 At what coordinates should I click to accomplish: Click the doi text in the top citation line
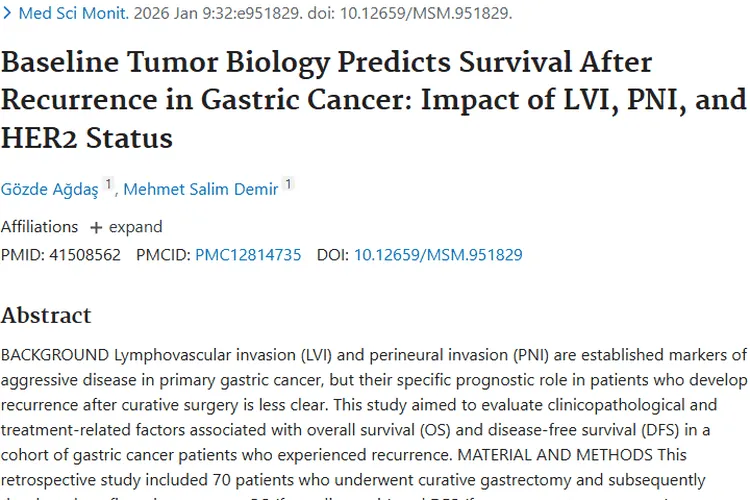410,14
